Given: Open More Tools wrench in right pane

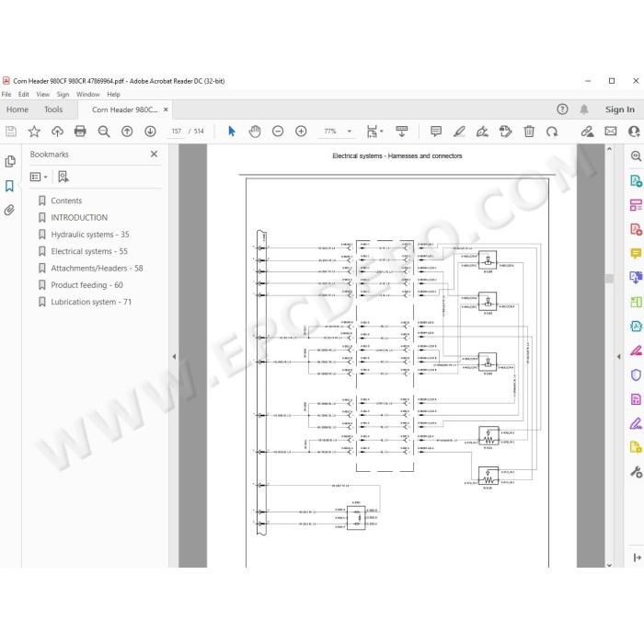Looking at the screenshot, I should point(636,472).
